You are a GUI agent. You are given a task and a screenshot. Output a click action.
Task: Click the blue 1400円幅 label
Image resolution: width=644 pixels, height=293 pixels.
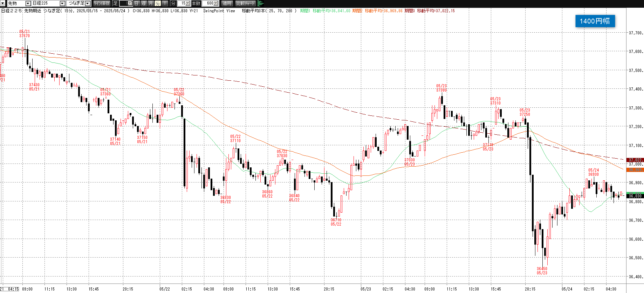tap(595, 21)
